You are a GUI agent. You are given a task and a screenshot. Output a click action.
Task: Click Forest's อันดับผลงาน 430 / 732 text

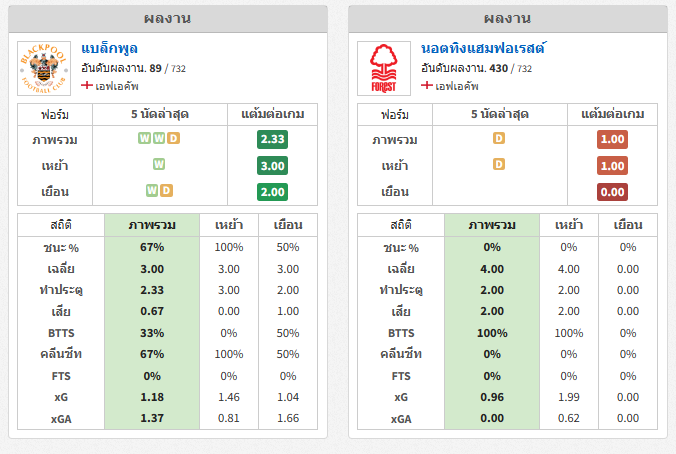(477, 69)
